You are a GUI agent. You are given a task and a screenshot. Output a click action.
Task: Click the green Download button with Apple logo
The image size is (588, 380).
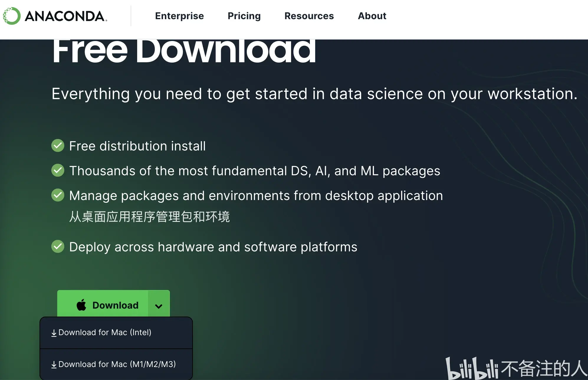tap(103, 304)
